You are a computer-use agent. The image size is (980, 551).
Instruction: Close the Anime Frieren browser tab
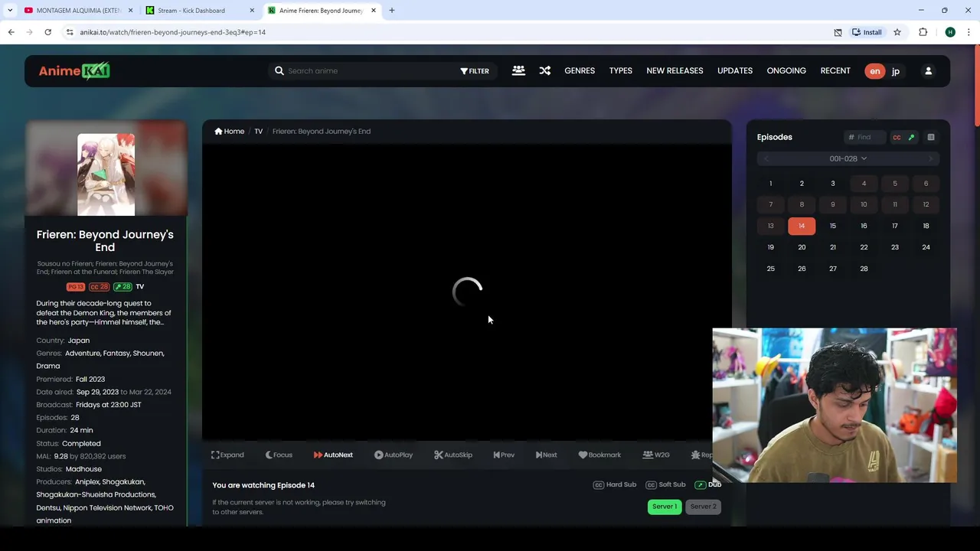click(374, 11)
